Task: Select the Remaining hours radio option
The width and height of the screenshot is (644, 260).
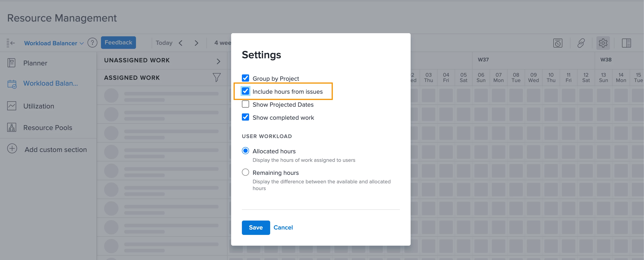Action: 245,172
